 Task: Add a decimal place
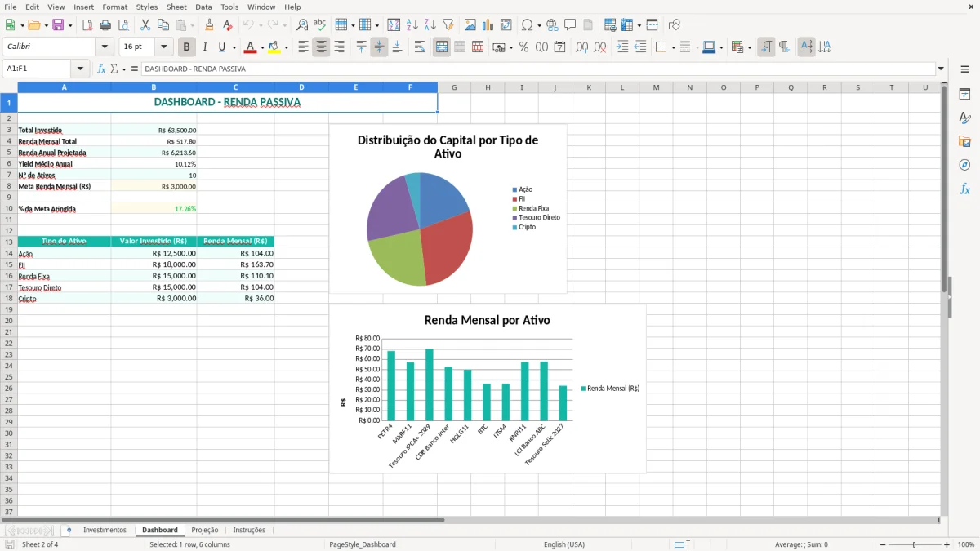[581, 47]
